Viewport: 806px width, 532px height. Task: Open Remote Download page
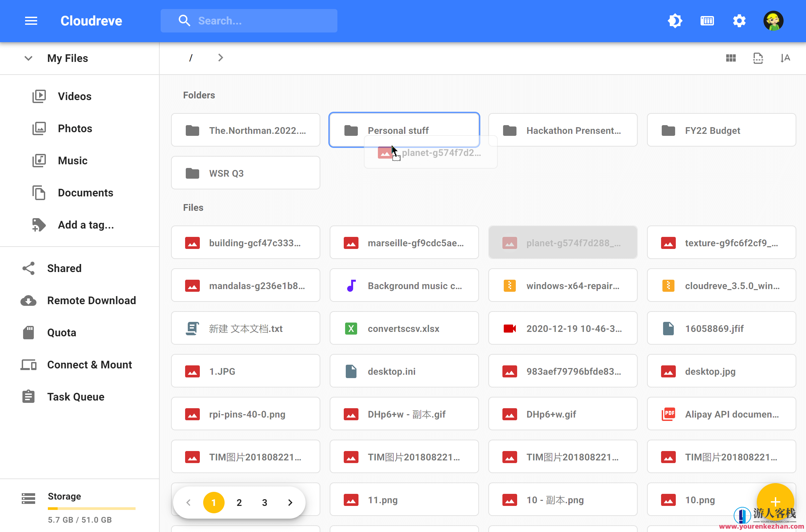pos(91,300)
